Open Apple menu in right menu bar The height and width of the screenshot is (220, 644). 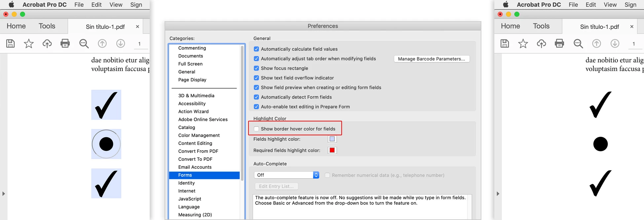(506, 4)
